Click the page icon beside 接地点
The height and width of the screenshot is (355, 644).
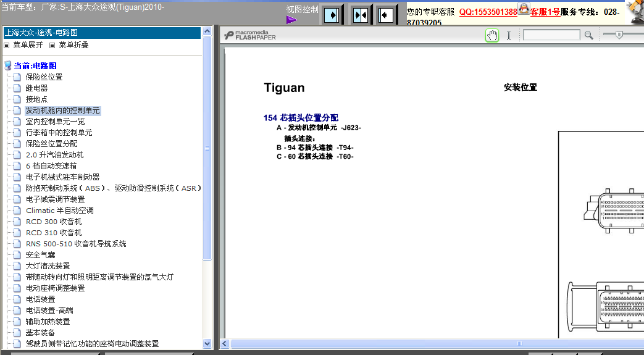point(17,99)
